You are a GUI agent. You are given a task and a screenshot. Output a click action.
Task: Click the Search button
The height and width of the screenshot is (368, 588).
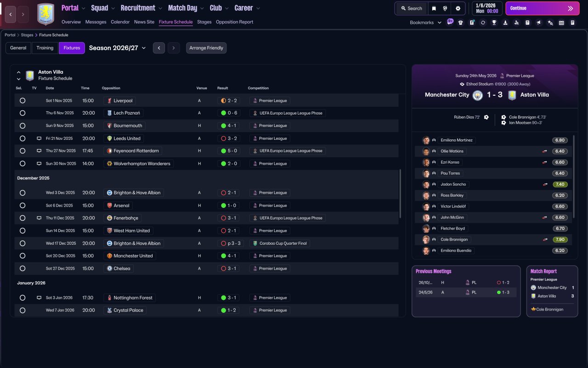[412, 8]
